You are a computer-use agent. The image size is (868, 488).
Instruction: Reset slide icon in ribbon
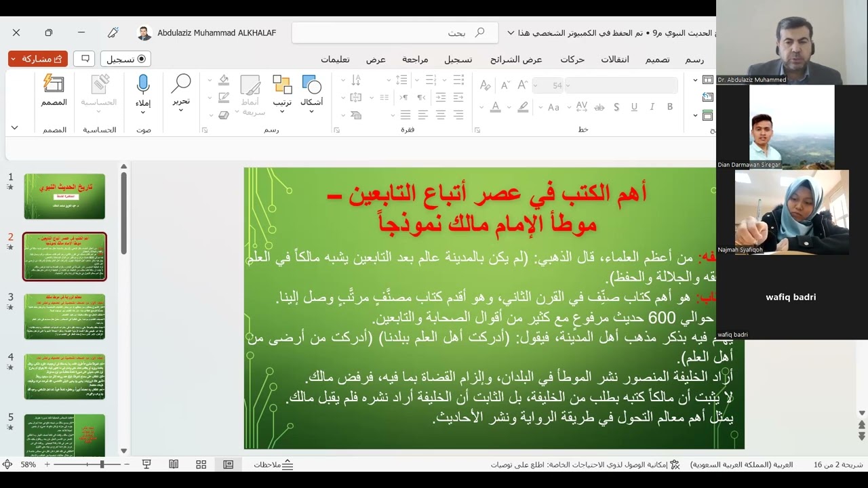(x=708, y=97)
